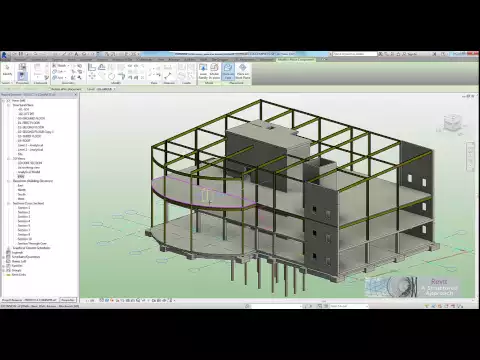
Task: Switch to Modify | Place Component tab
Action: (x=296, y=60)
